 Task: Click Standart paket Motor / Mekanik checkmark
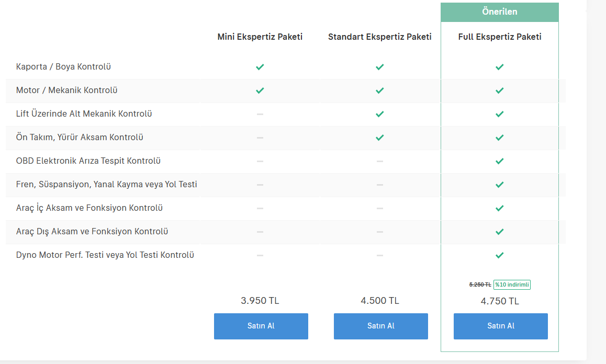click(380, 90)
